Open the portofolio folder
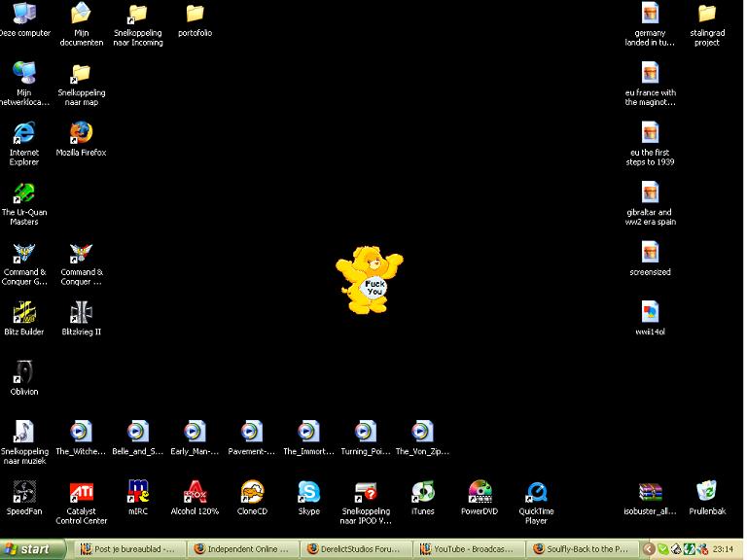747x560 pixels. (x=195, y=15)
